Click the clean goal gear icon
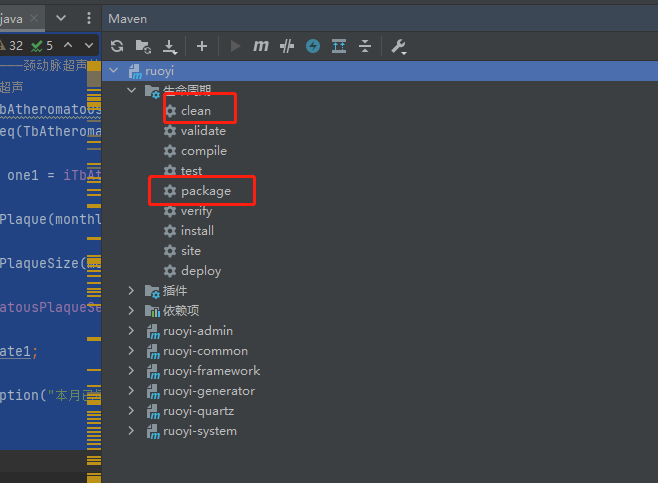Image resolution: width=658 pixels, height=483 pixels. (x=170, y=111)
